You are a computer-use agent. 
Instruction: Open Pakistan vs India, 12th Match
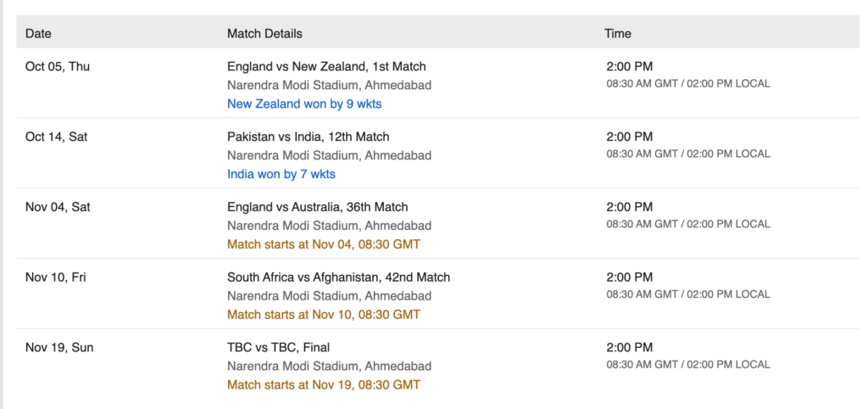[309, 137]
